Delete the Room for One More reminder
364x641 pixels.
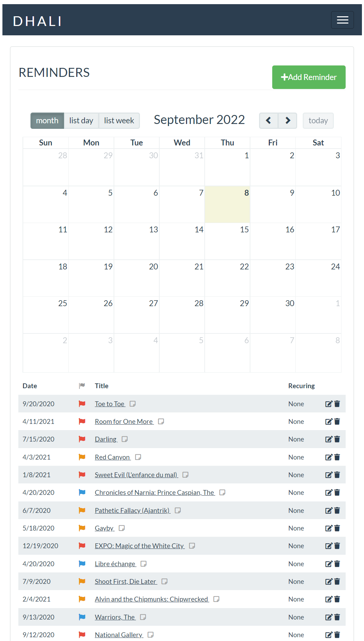(x=337, y=421)
